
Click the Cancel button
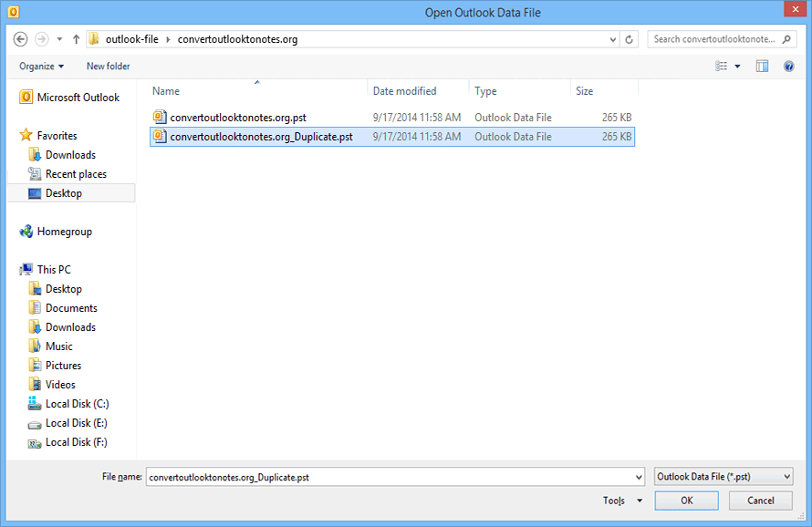pos(761,501)
